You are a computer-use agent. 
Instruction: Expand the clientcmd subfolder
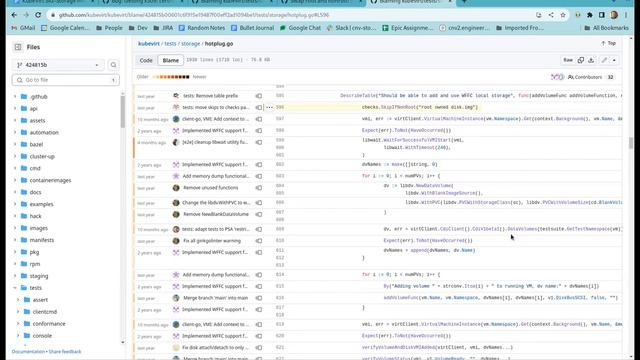(x=18, y=312)
